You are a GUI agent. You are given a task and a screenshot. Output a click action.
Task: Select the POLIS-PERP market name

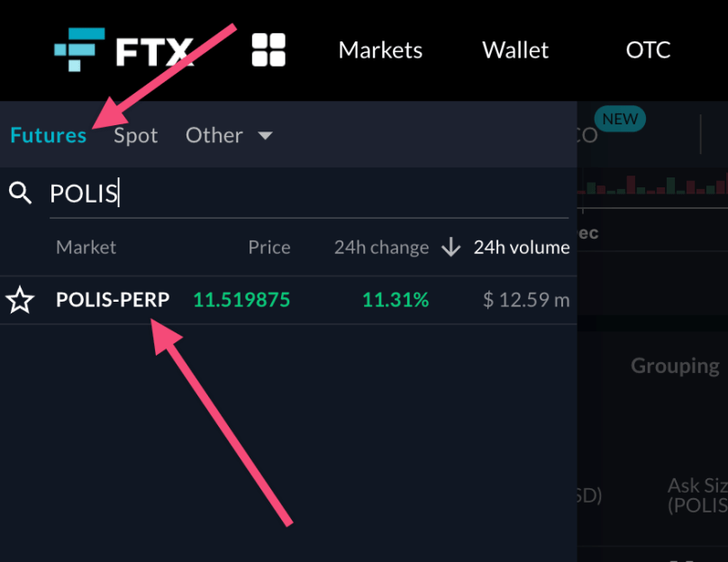point(113,300)
